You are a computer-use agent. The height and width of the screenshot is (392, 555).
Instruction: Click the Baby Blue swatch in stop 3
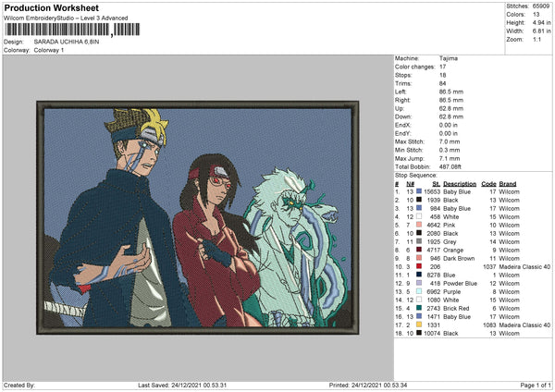pyautogui.click(x=419, y=208)
